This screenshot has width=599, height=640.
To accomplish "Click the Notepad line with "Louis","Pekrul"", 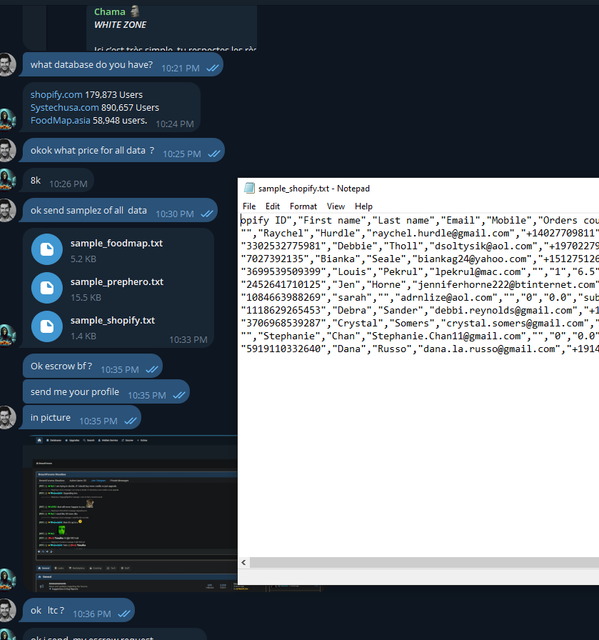I will pos(419,272).
